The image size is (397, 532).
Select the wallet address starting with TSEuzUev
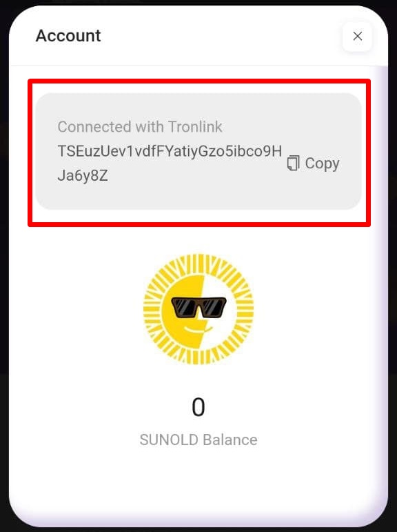click(x=170, y=164)
